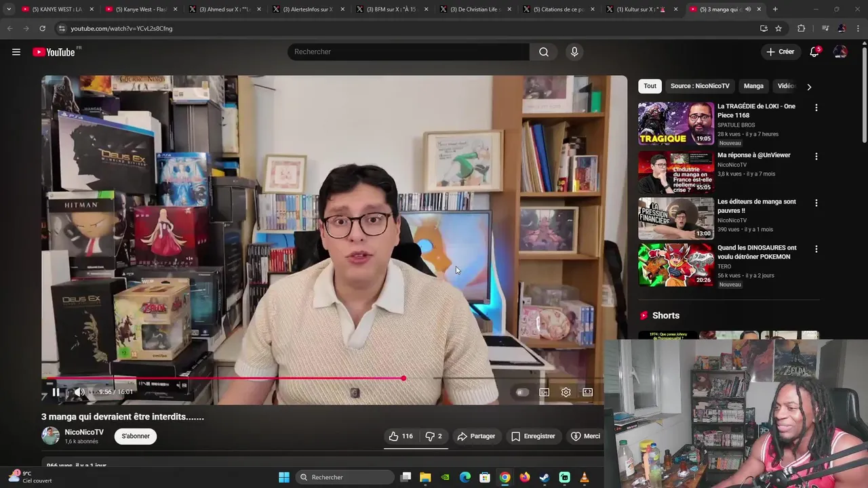Open the YouTube account avatar menu
Screen dimensions: 868x488
[x=840, y=52]
